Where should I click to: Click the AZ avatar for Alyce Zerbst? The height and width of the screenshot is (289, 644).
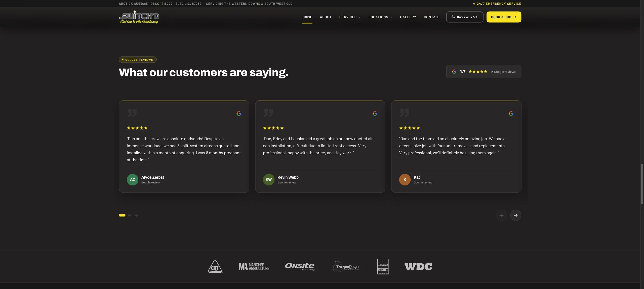coord(133,180)
